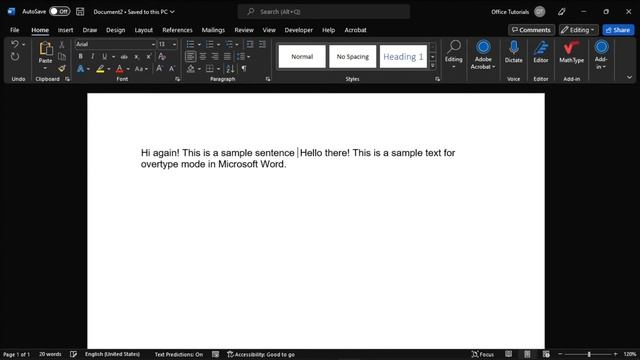Increase paragraph indent

click(x=262, y=44)
